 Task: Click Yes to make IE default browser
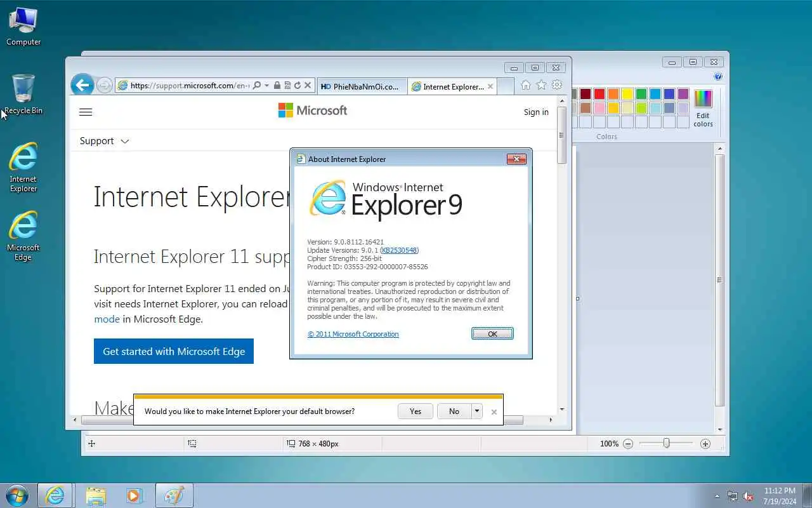click(416, 411)
